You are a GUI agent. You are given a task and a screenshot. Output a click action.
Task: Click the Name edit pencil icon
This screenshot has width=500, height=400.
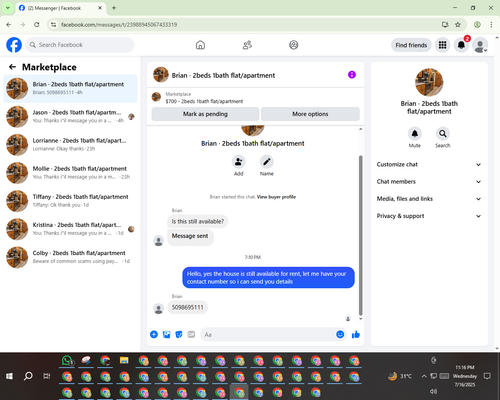pyautogui.click(x=267, y=162)
